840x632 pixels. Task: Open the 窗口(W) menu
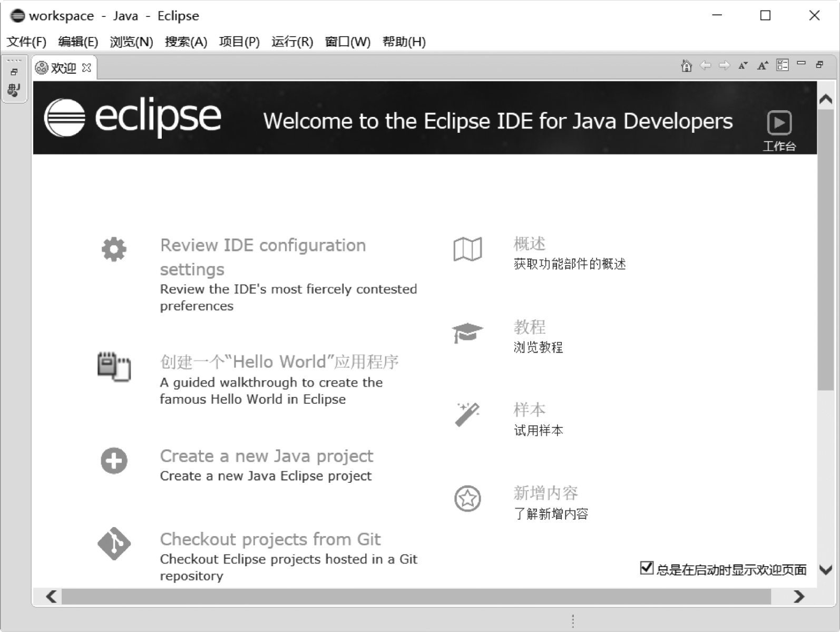tap(348, 42)
